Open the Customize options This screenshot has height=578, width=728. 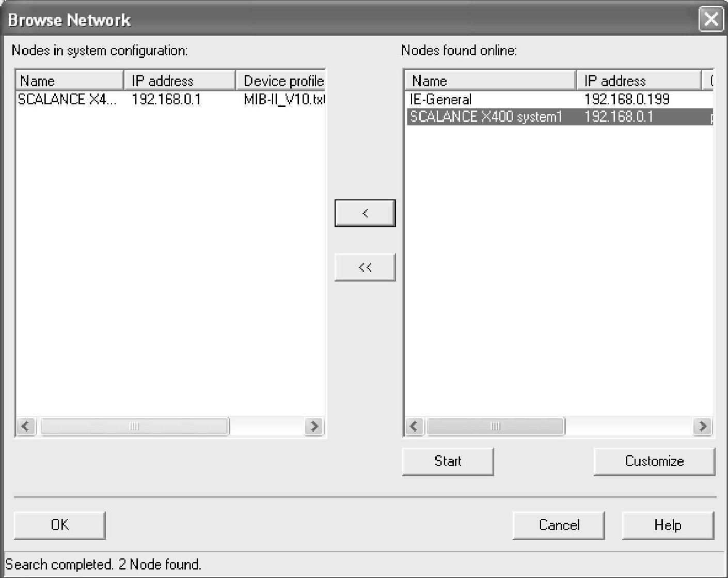pos(654,461)
